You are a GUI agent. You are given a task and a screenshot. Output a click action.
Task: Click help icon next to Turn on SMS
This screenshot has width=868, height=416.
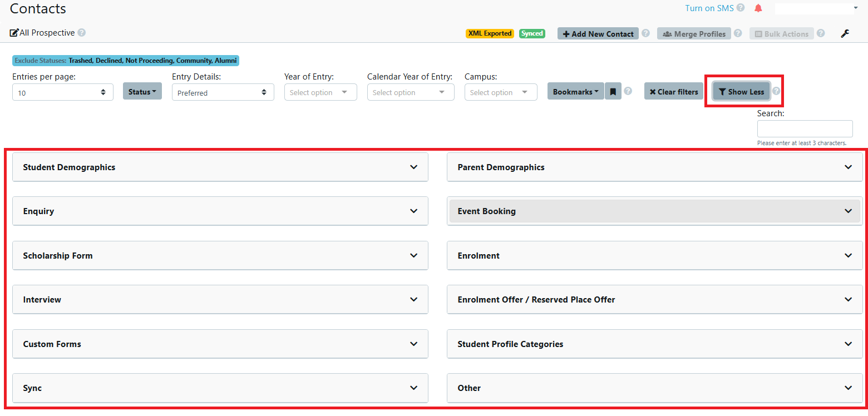tap(740, 8)
